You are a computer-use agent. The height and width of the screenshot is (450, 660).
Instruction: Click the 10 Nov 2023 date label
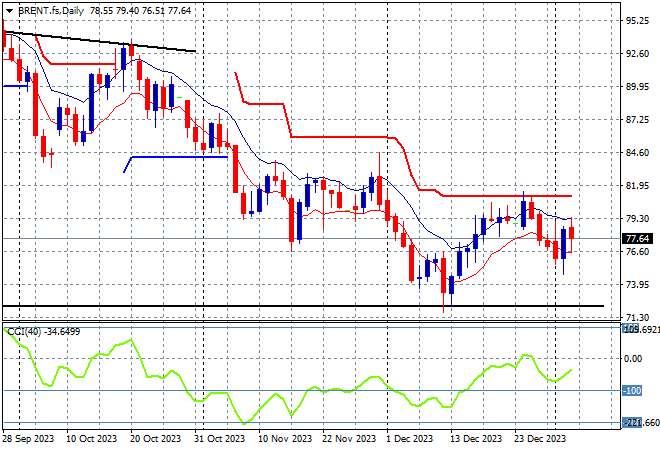(285, 439)
